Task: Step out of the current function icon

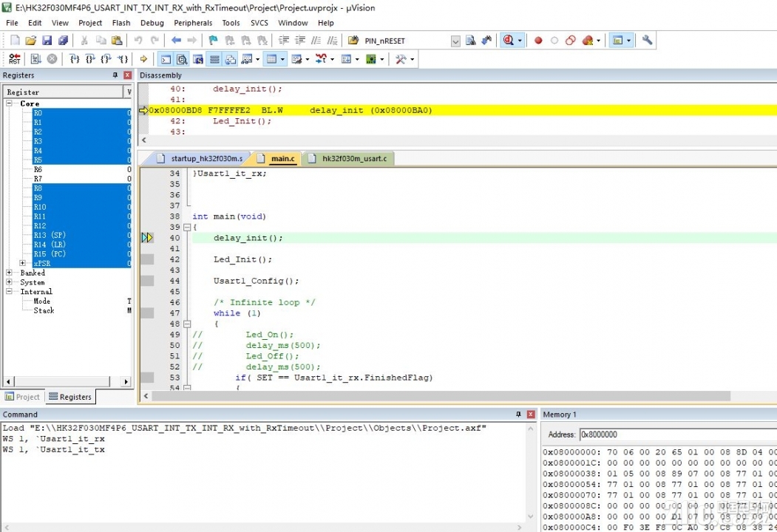Action: (106, 59)
